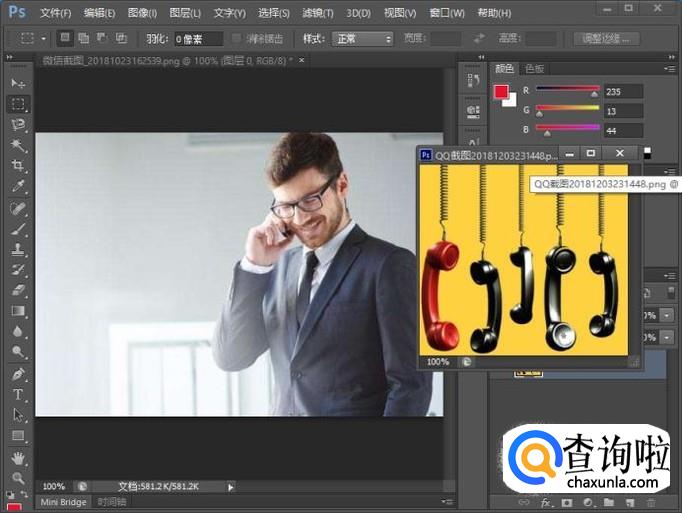Select the Blur tool
Screen dimensions: 682x513
[18, 331]
